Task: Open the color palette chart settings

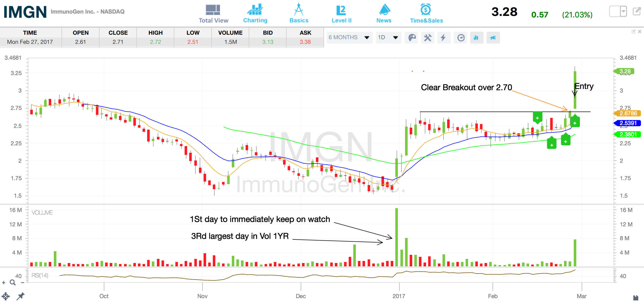Action: pos(412,38)
